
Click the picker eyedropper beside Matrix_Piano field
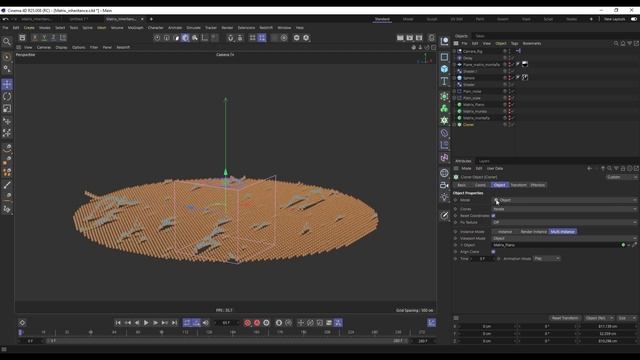click(x=634, y=245)
